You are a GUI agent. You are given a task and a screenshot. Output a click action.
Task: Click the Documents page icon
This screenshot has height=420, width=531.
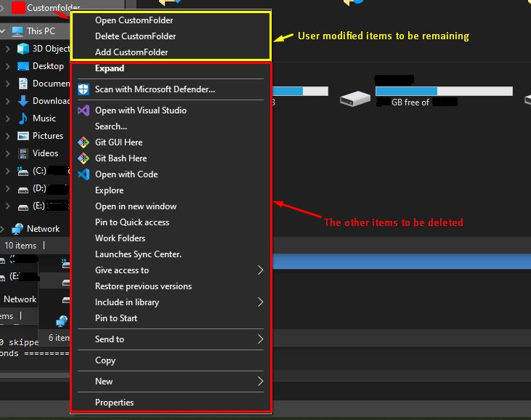tap(23, 84)
